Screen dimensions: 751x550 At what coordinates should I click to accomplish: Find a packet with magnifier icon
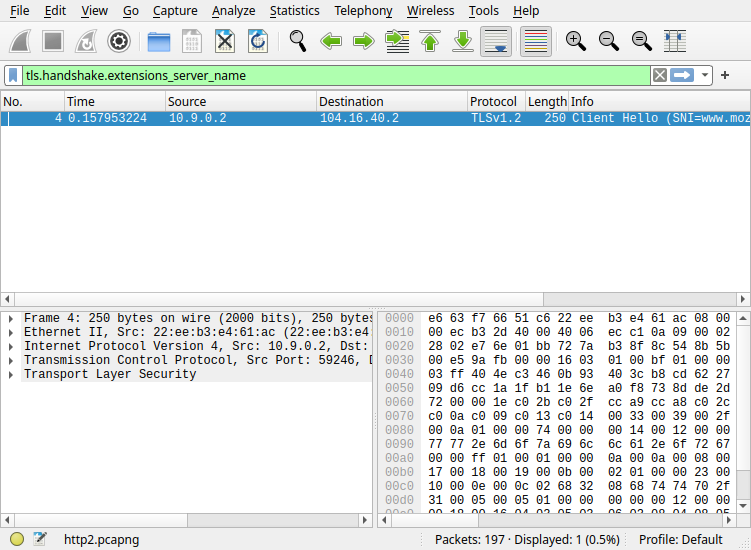pos(298,41)
